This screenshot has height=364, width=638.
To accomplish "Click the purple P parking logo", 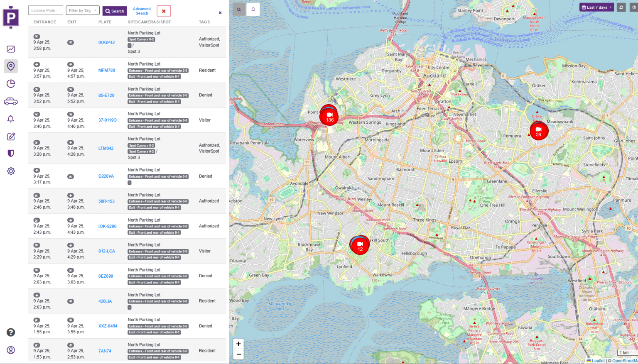I will pos(11,17).
